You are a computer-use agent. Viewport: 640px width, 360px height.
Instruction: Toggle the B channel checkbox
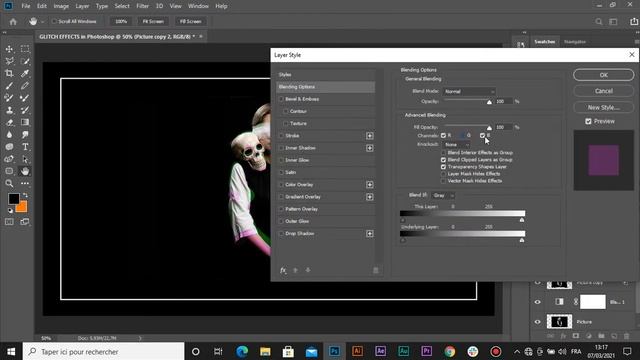pos(482,136)
